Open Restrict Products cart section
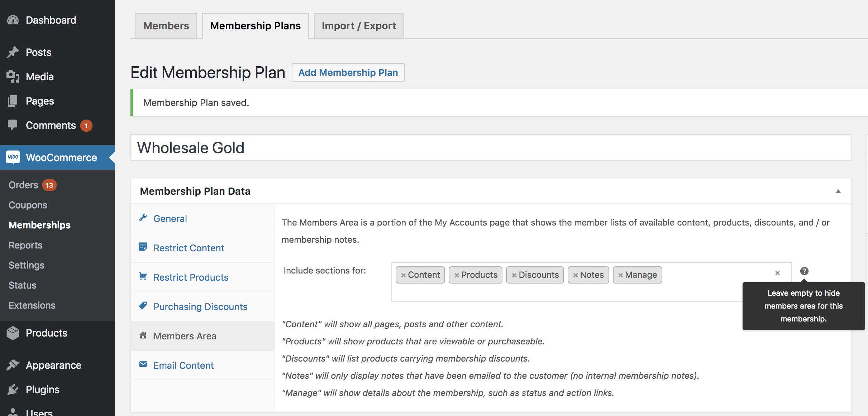868x416 pixels. tap(191, 277)
